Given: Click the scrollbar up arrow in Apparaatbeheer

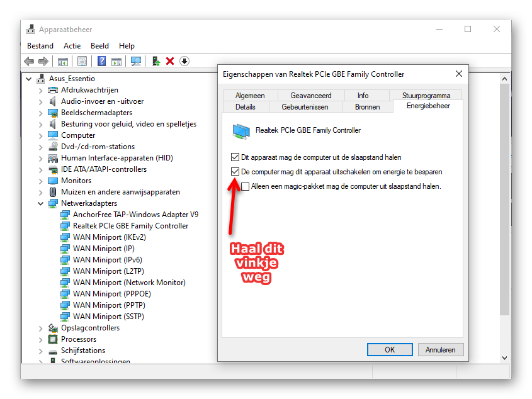Looking at the screenshot, I should (504, 79).
